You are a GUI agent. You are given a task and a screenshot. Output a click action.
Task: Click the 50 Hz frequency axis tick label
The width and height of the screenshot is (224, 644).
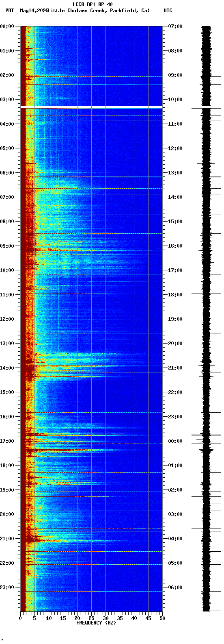[162, 618]
